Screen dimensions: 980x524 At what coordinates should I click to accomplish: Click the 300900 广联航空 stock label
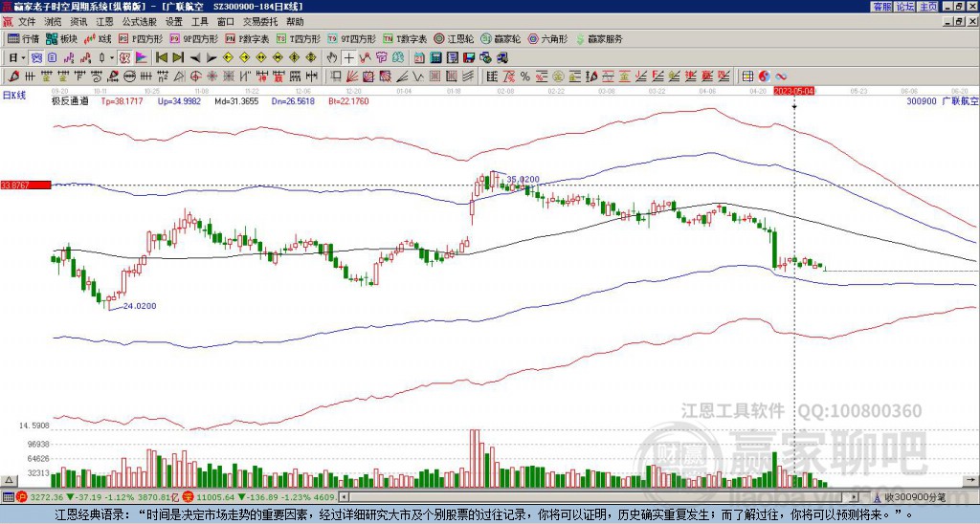tap(942, 100)
